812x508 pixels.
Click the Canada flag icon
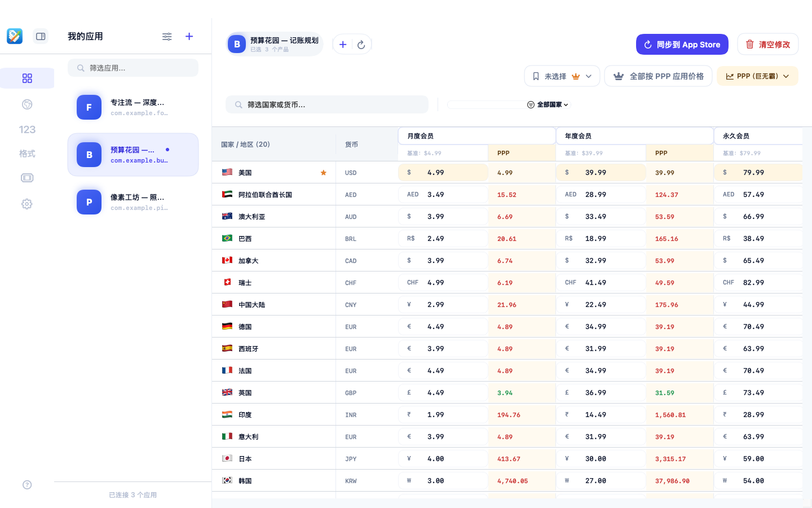pyautogui.click(x=227, y=260)
